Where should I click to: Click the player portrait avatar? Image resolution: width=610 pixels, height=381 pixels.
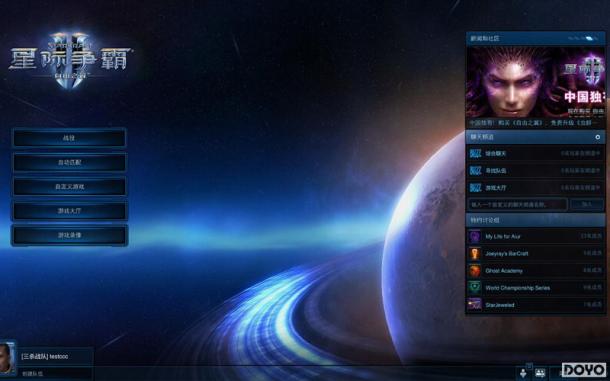pyautogui.click(x=7, y=358)
